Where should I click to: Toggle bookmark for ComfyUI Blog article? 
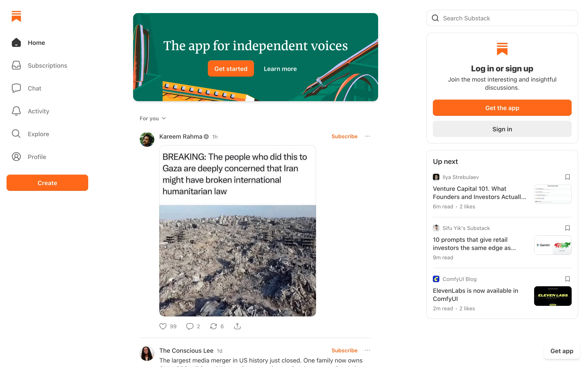567,279
